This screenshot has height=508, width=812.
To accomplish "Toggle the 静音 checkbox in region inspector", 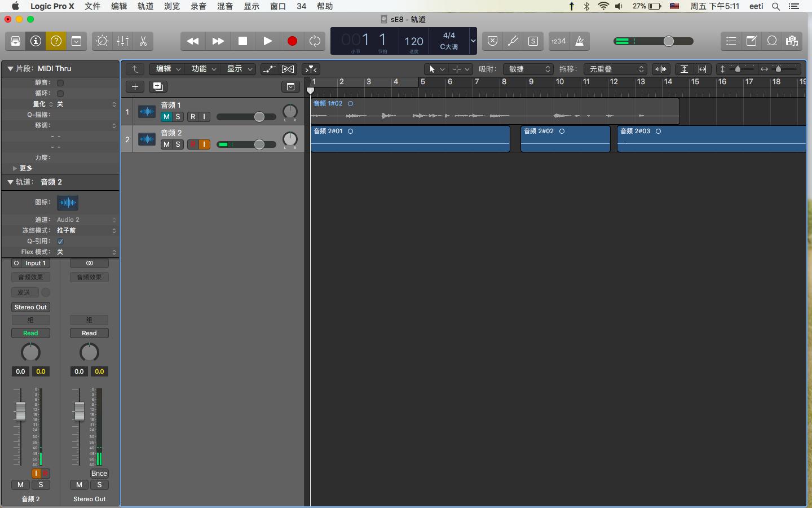I will coord(60,83).
